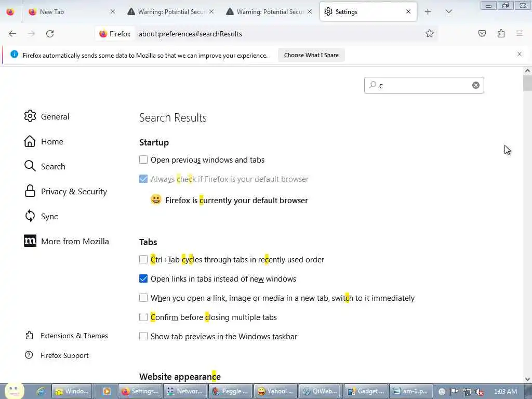Dismiss the data sharing notification bar
Viewport: 532px width, 399px height.
519,54
